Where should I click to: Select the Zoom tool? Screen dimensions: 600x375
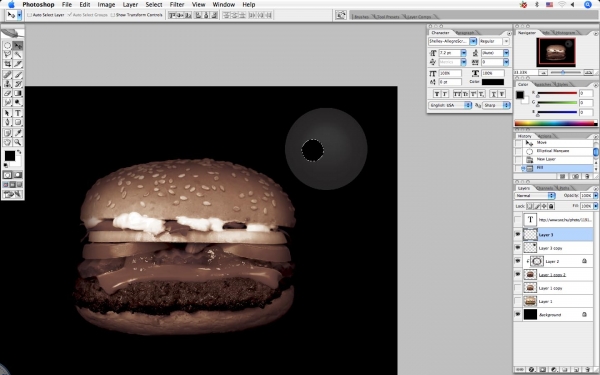pyautogui.click(x=18, y=142)
